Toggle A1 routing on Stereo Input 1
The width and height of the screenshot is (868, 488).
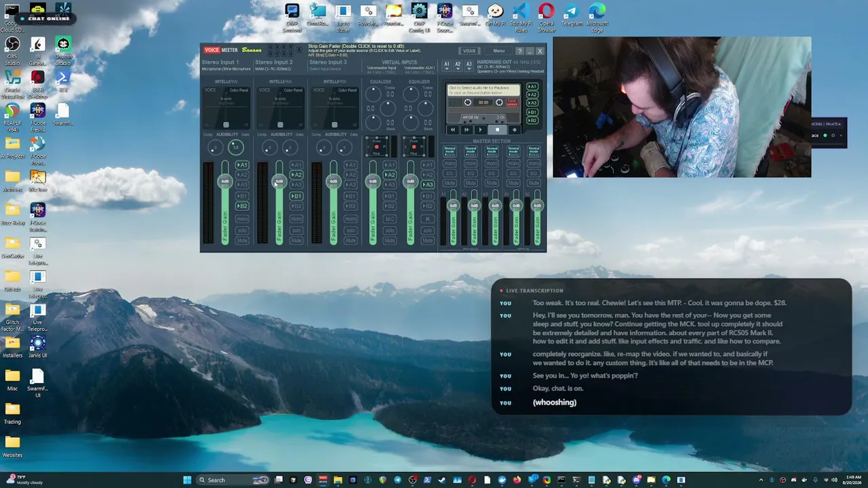242,165
